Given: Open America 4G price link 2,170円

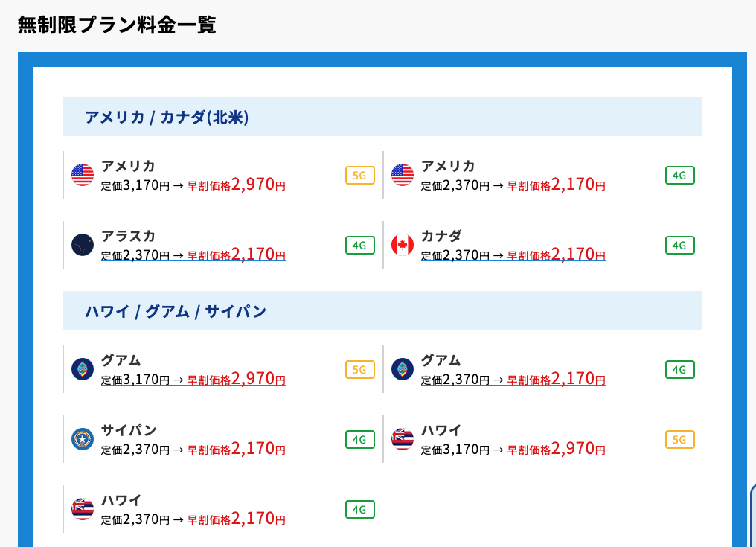Looking at the screenshot, I should point(513,185).
